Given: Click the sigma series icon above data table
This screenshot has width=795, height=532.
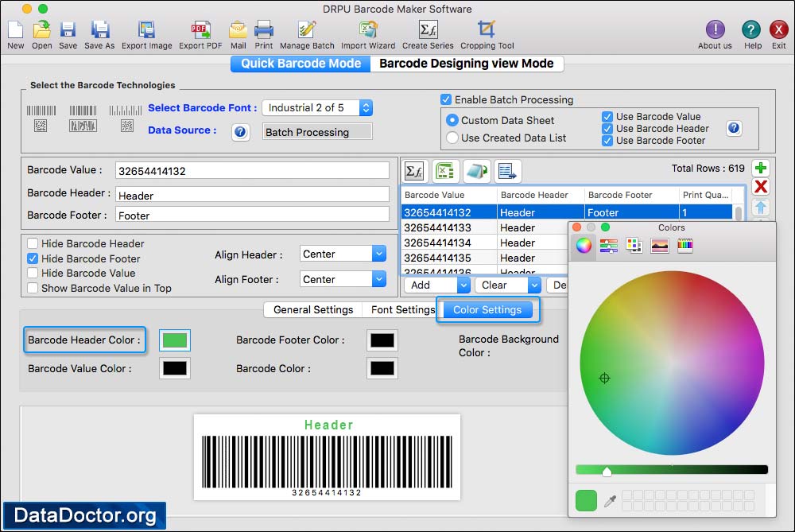Looking at the screenshot, I should (x=414, y=171).
